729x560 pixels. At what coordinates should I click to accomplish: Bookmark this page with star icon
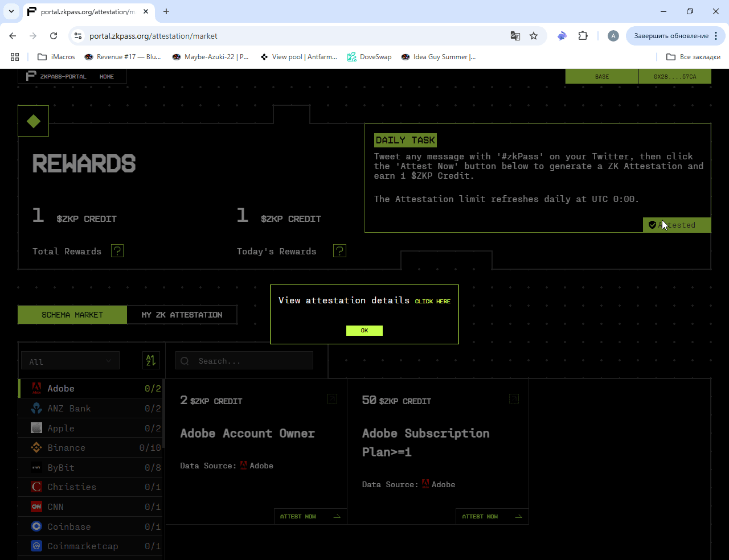pos(534,36)
